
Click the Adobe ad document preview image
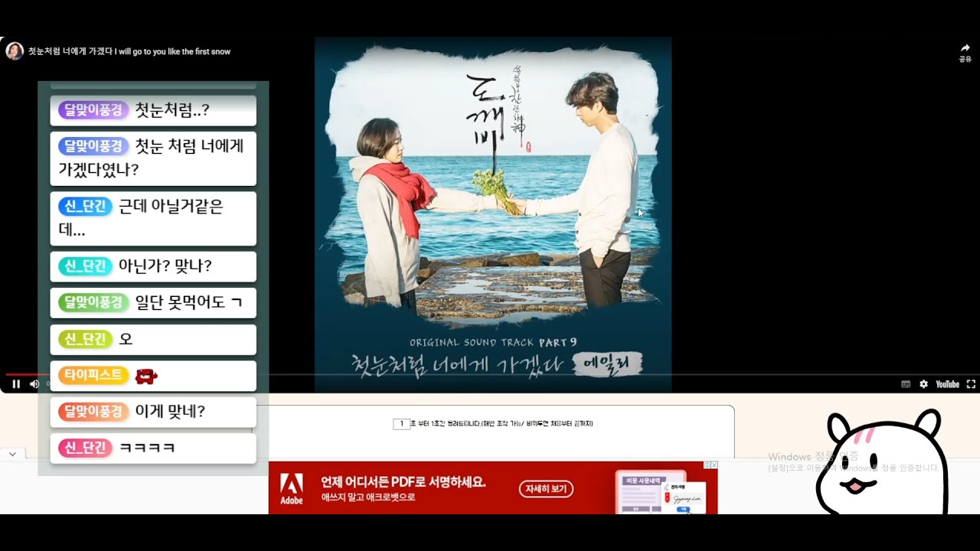tap(661, 492)
